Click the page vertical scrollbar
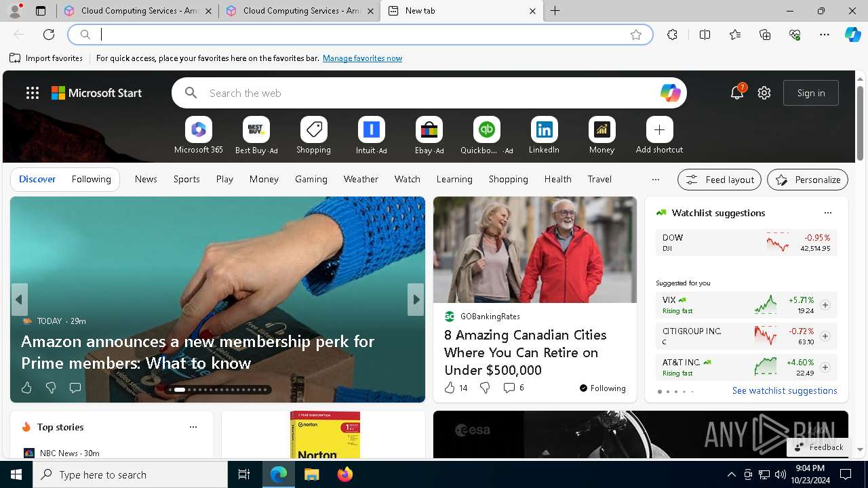The width and height of the screenshot is (868, 488). click(860, 123)
